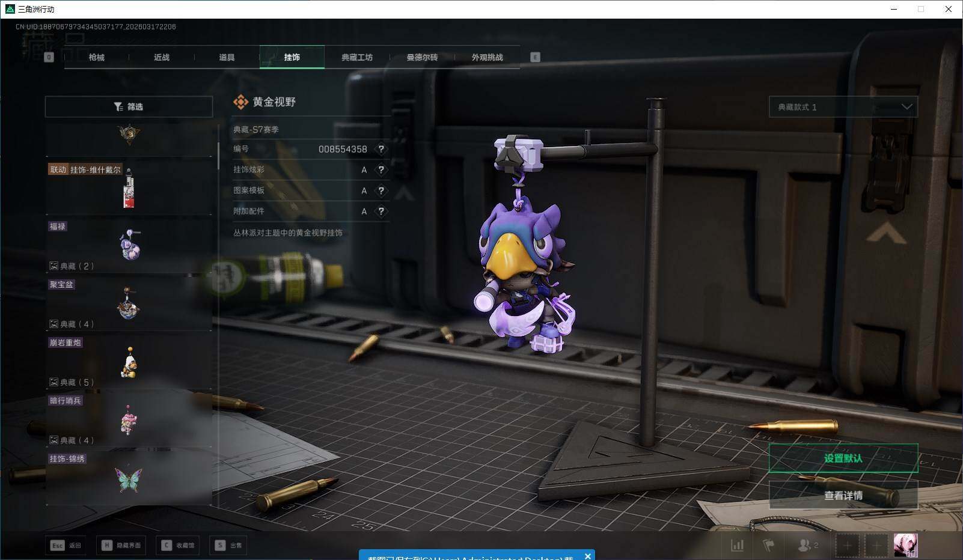Open the friends icon showing 2

tap(807, 545)
